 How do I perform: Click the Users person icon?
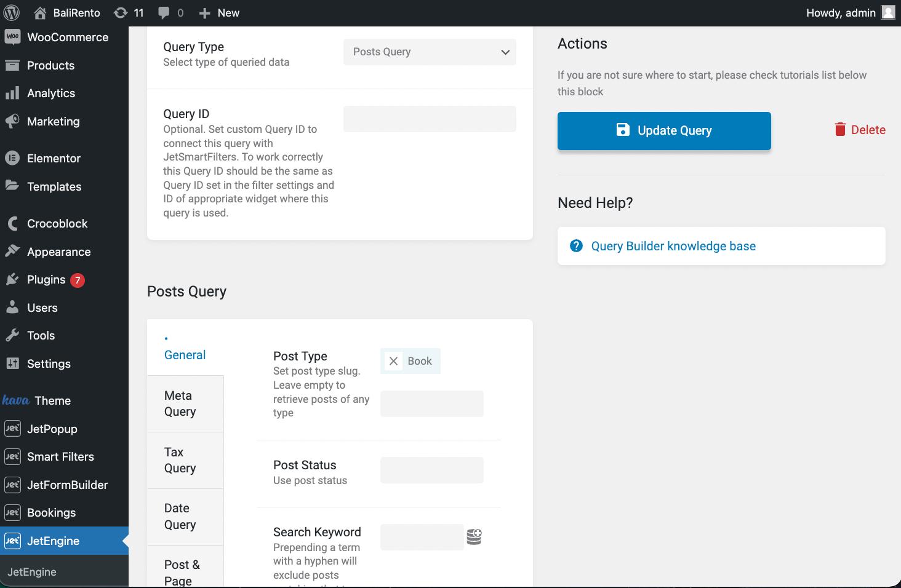[x=12, y=308]
